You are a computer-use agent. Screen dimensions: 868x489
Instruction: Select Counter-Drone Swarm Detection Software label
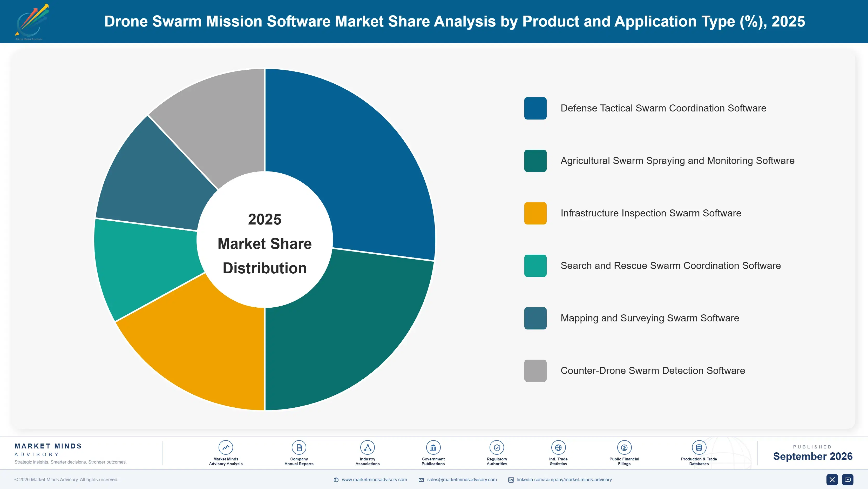[653, 371]
